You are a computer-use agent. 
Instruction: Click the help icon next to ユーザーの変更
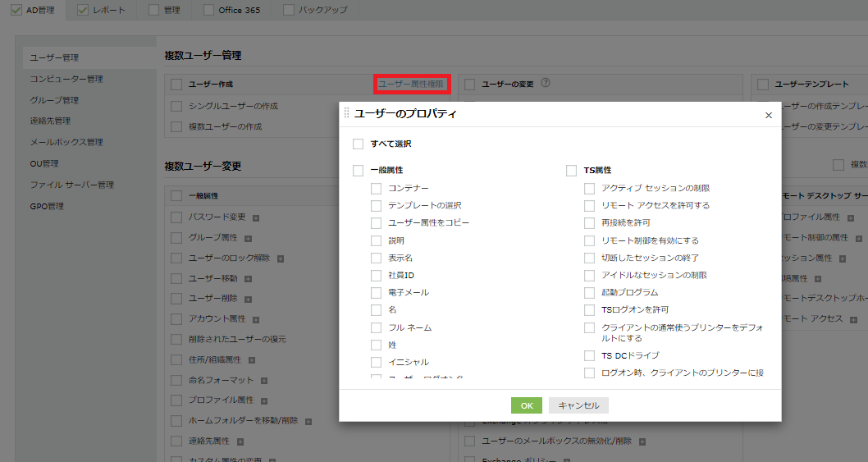point(546,83)
